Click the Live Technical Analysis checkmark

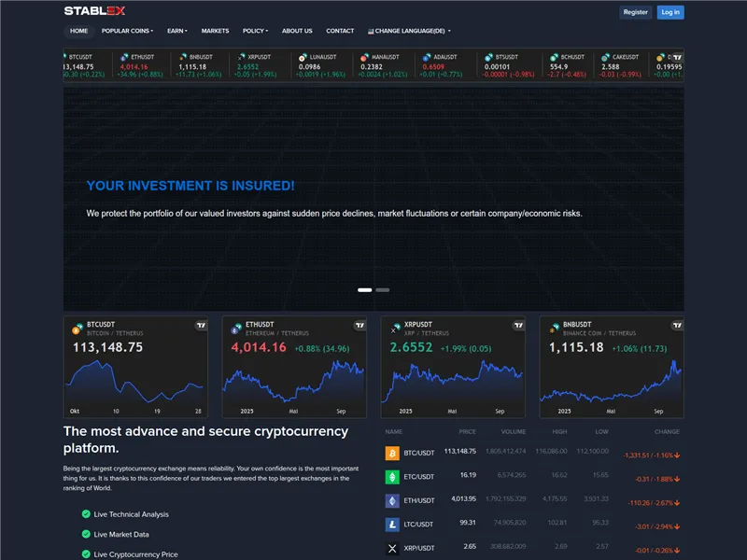87,514
